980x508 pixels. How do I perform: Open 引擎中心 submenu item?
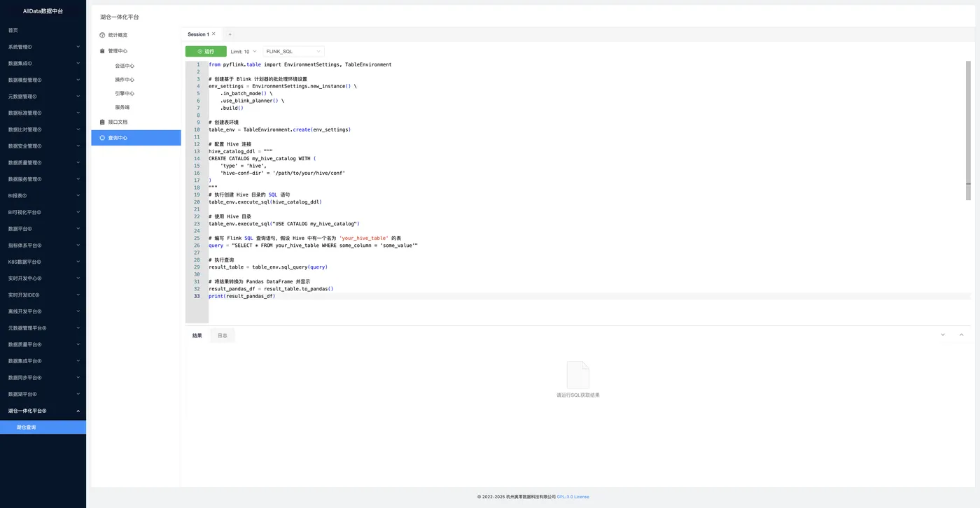point(125,93)
